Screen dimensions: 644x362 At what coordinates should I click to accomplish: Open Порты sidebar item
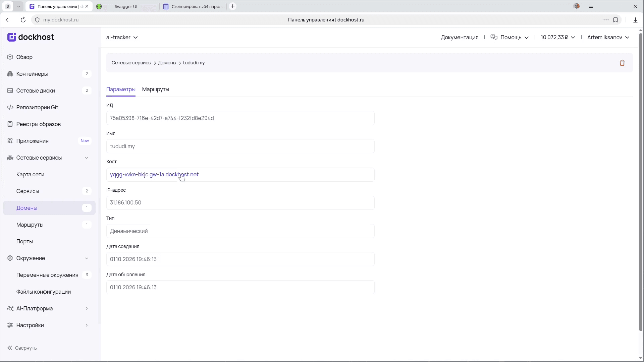coord(49,241)
